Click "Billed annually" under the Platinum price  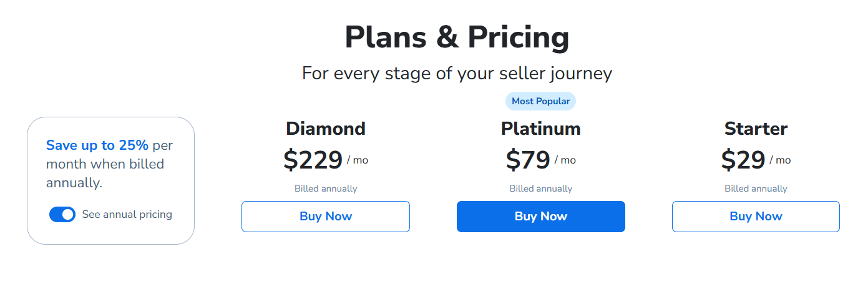pyautogui.click(x=540, y=189)
